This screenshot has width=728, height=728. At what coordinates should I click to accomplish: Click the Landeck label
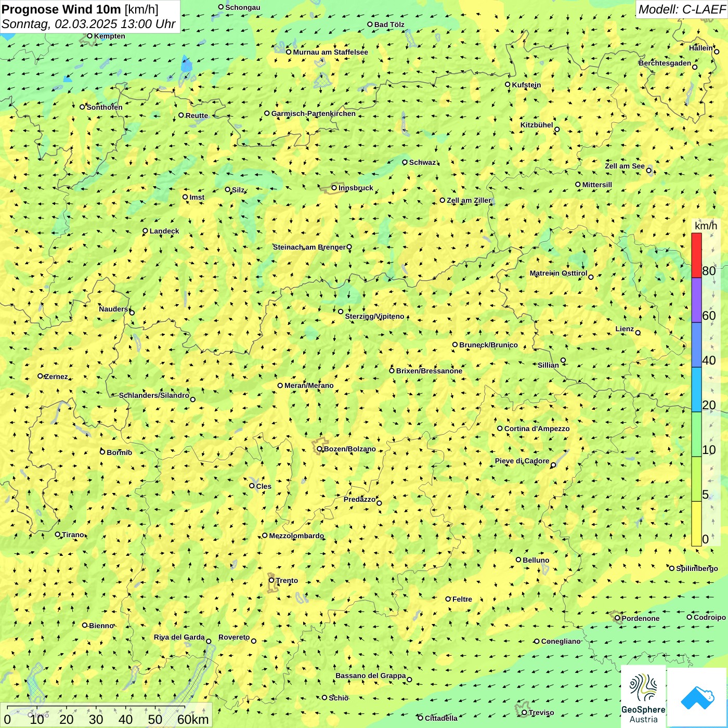click(164, 231)
